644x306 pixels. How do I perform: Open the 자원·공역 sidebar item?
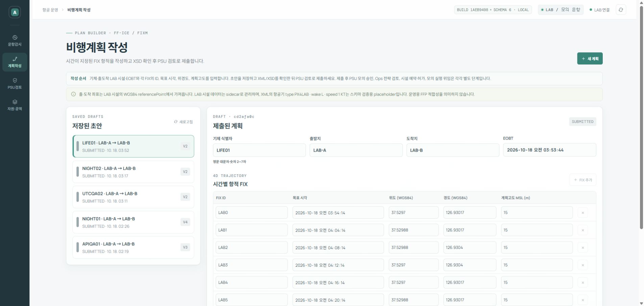pyautogui.click(x=15, y=105)
